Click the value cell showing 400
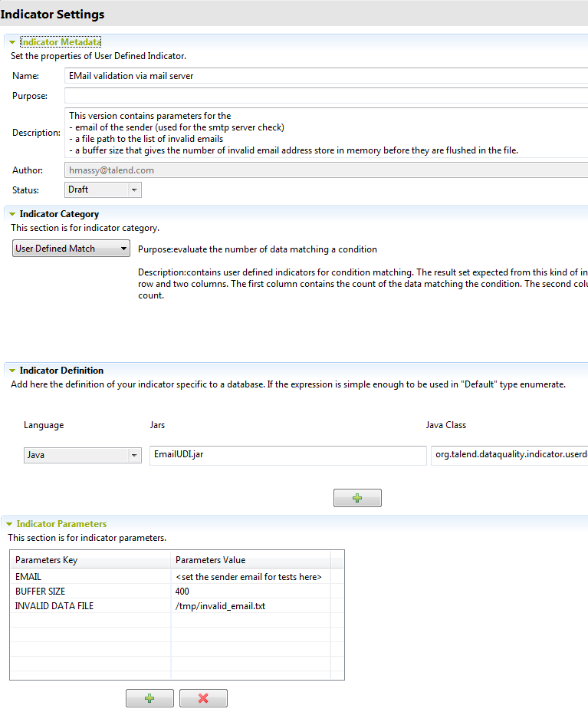The image size is (588, 712). tap(251, 592)
